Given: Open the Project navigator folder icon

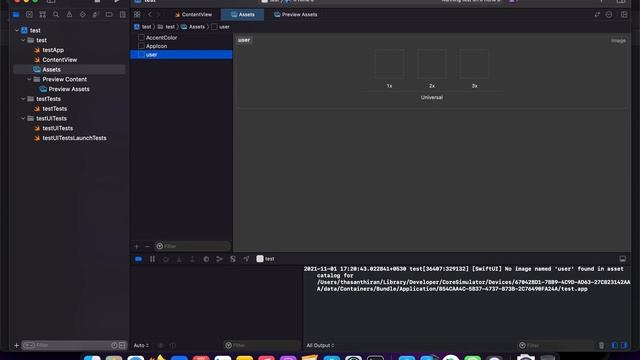Looking at the screenshot, I should (x=16, y=15).
